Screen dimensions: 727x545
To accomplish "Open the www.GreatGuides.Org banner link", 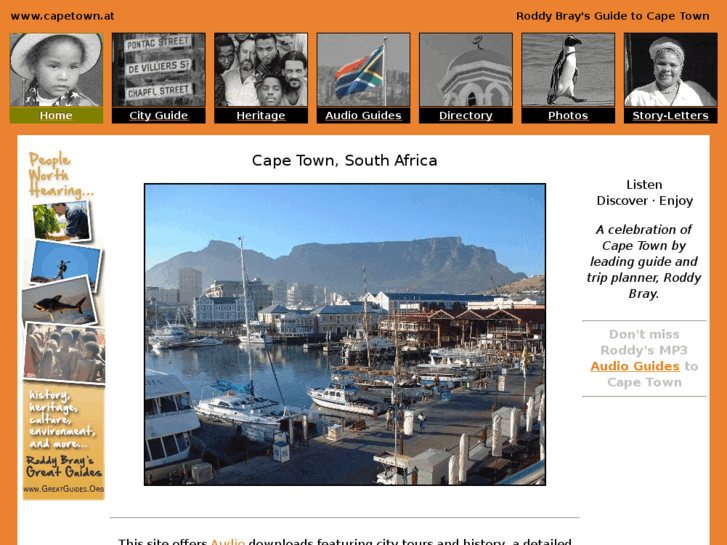I will pyautogui.click(x=64, y=489).
